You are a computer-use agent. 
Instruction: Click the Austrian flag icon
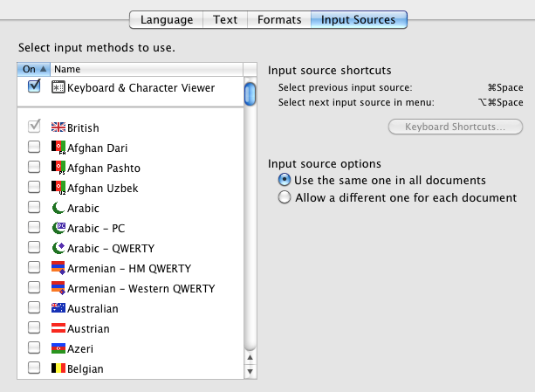(58, 328)
